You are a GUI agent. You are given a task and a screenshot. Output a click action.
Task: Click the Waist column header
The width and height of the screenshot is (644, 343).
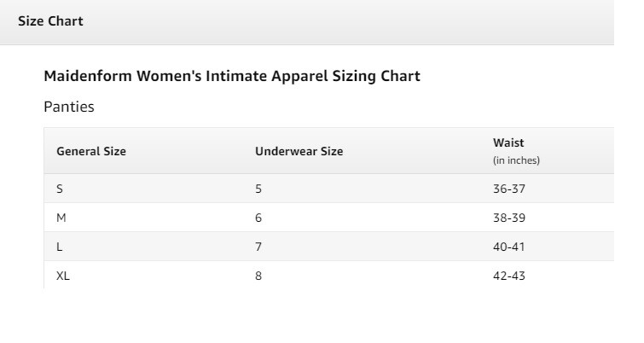pos(508,142)
